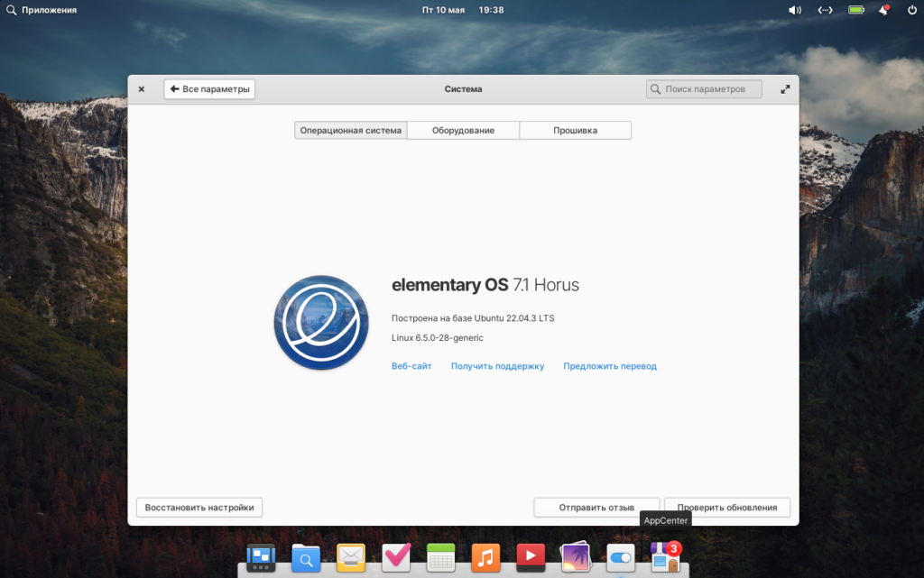Switch to the Прошивка tab
This screenshot has width=924, height=578.
pos(575,130)
